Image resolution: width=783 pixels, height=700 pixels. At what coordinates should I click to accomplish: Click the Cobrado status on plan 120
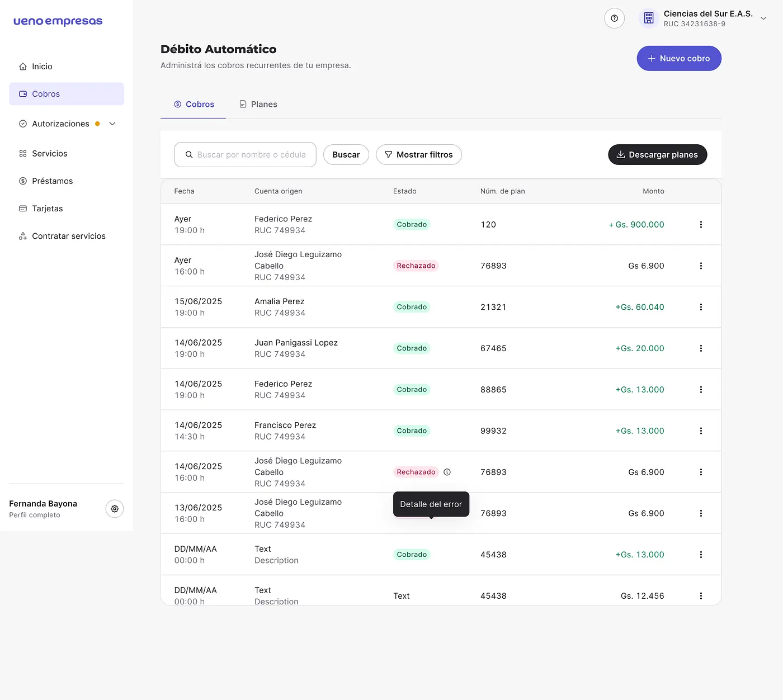point(412,225)
